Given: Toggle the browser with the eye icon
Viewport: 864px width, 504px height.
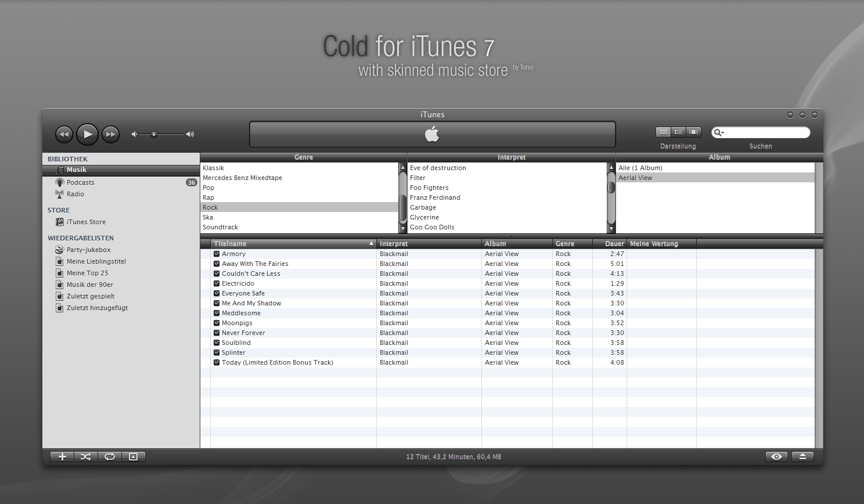Looking at the screenshot, I should click(776, 457).
